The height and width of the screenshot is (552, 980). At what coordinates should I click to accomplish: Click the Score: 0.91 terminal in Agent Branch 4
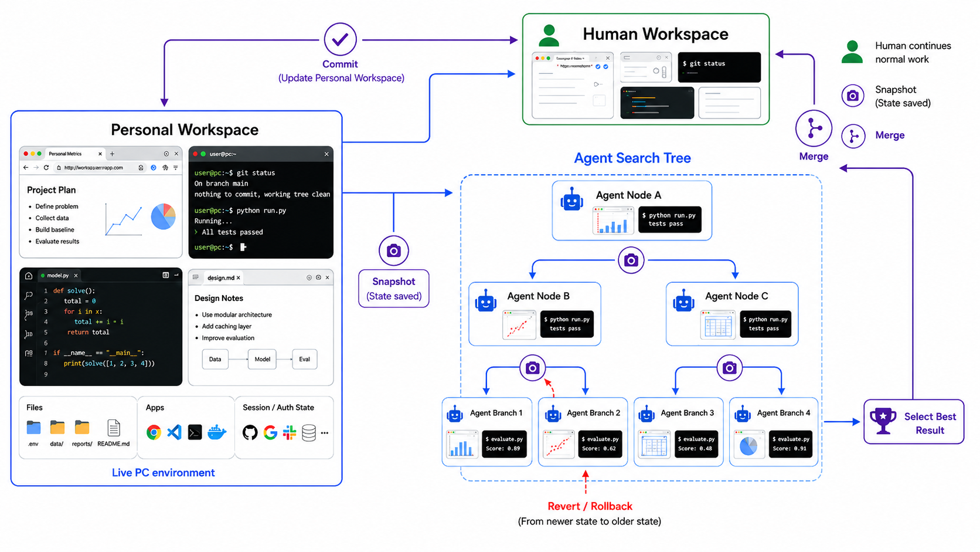[791, 443]
